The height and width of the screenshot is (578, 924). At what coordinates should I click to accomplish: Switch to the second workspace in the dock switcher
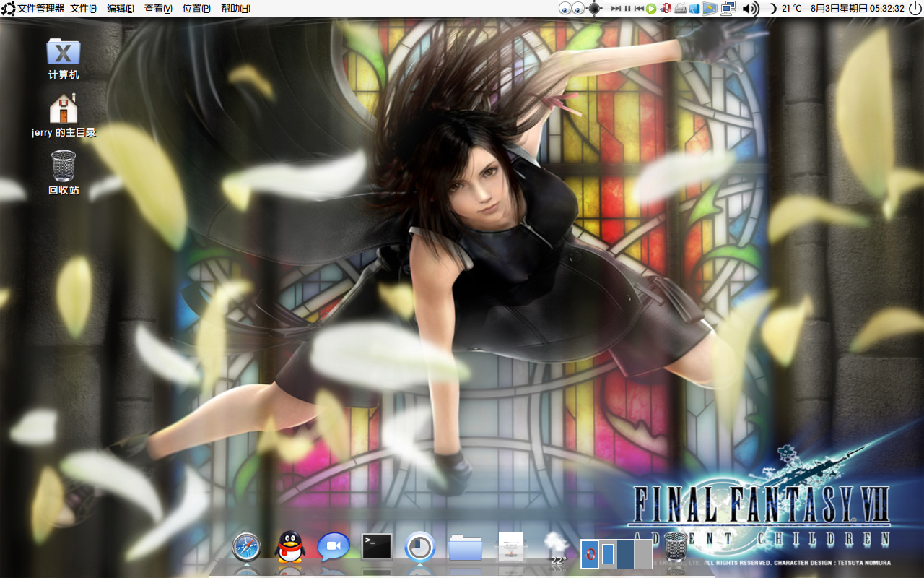point(608,554)
